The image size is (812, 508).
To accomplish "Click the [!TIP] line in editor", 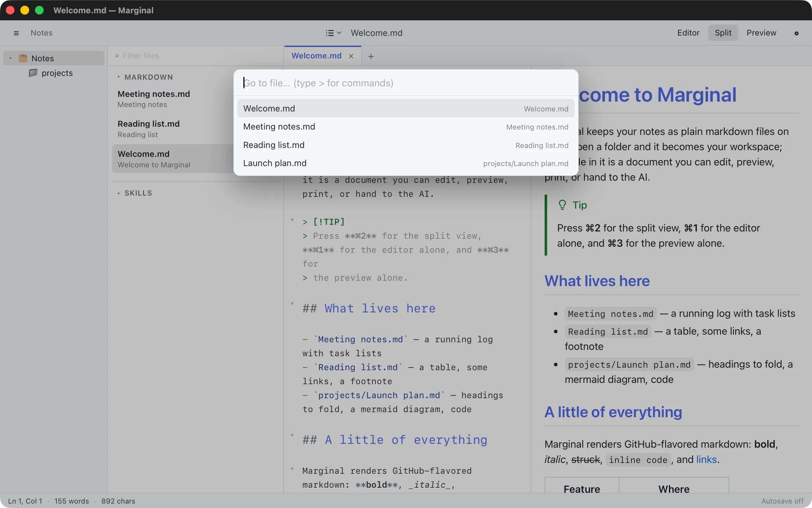I will [324, 222].
